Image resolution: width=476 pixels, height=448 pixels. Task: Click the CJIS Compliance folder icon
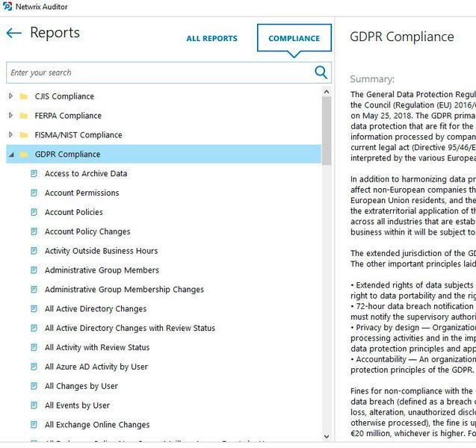coord(24,96)
